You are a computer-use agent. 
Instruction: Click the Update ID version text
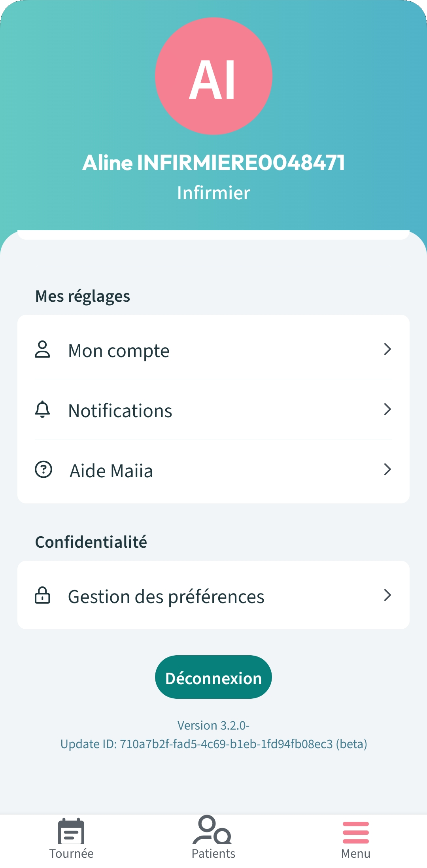(213, 744)
